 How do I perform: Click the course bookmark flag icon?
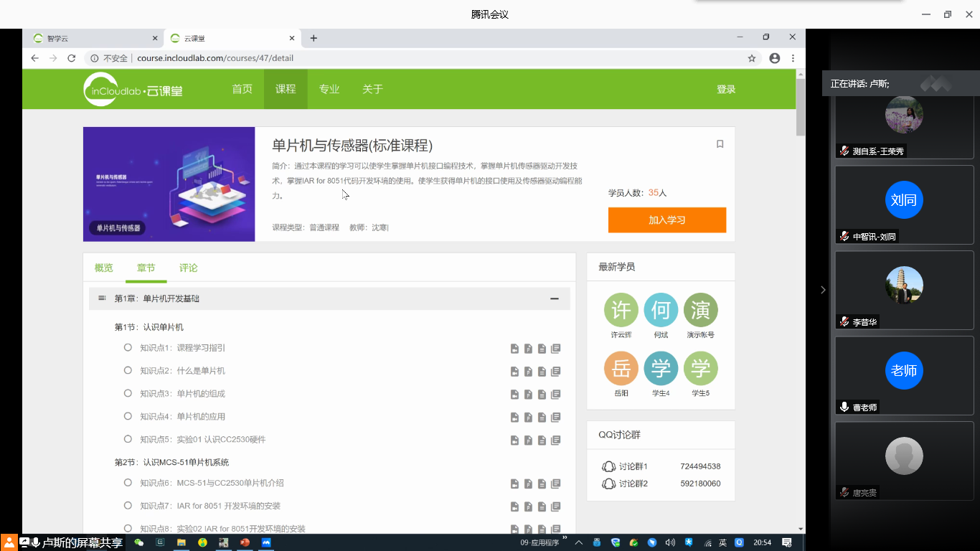point(720,144)
